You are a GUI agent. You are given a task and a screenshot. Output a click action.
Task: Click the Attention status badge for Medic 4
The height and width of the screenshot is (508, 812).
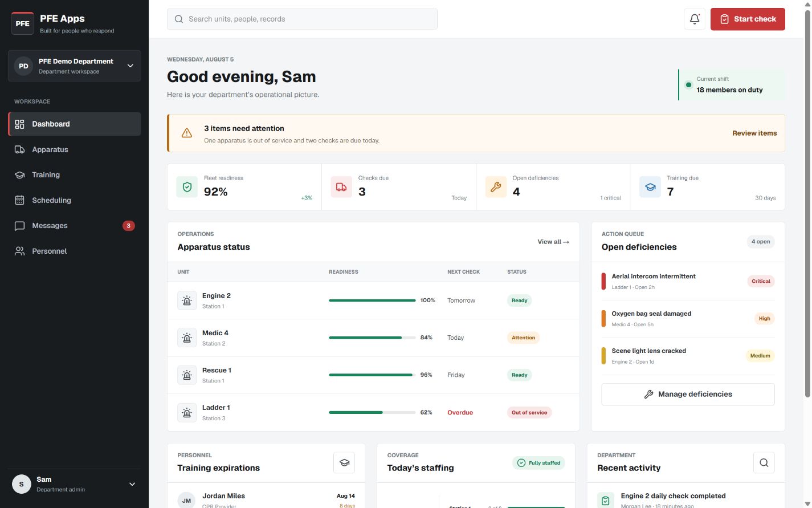point(523,338)
